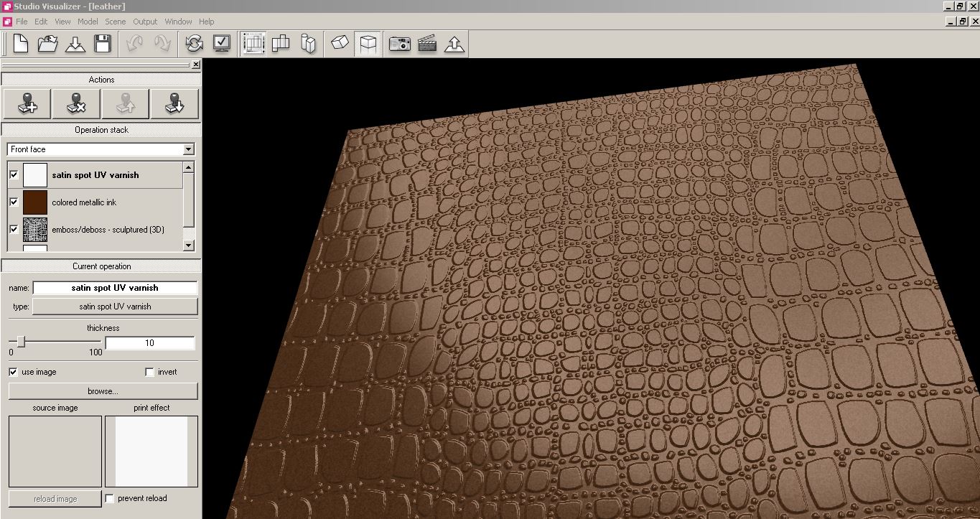
Task: Click the source image preview box
Action: pyautogui.click(x=55, y=452)
